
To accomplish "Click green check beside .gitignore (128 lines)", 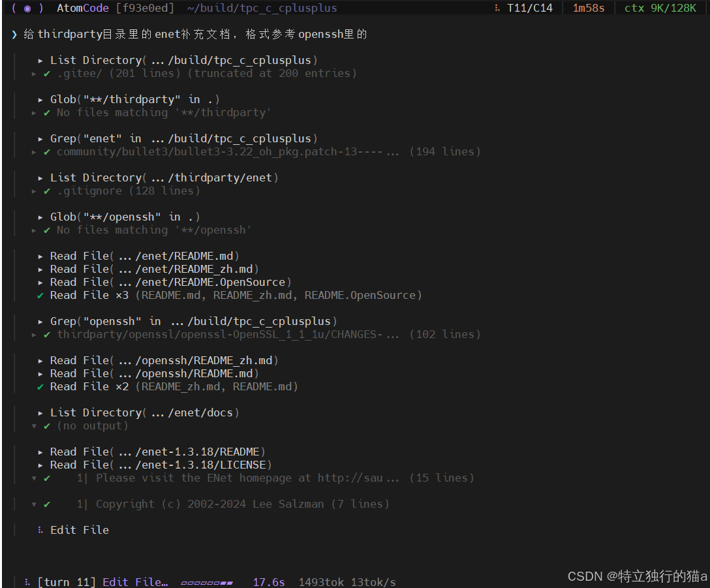I will (46, 191).
